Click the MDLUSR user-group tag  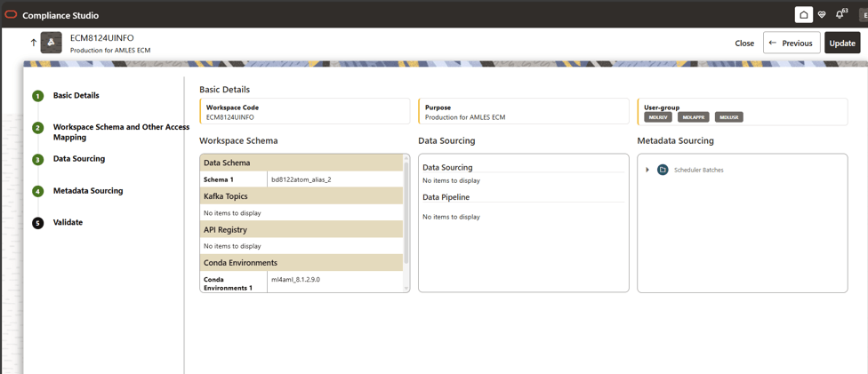pos(729,117)
